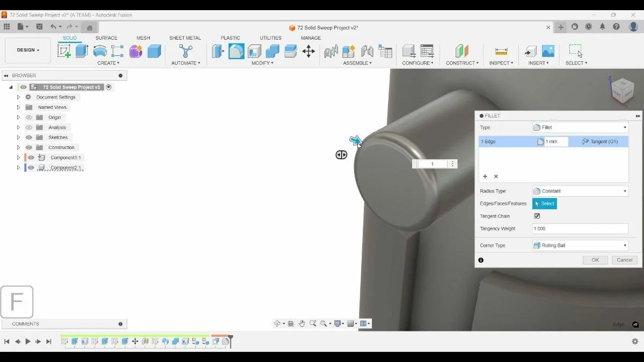Select the Create Sketch tool icon
The image size is (644, 362).
tap(64, 51)
